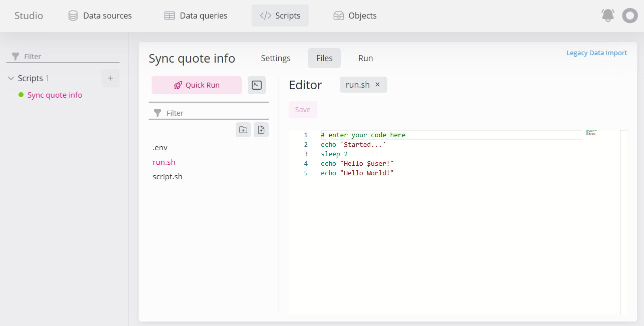Go to Data queries section
This screenshot has width=644, height=326.
tap(196, 16)
